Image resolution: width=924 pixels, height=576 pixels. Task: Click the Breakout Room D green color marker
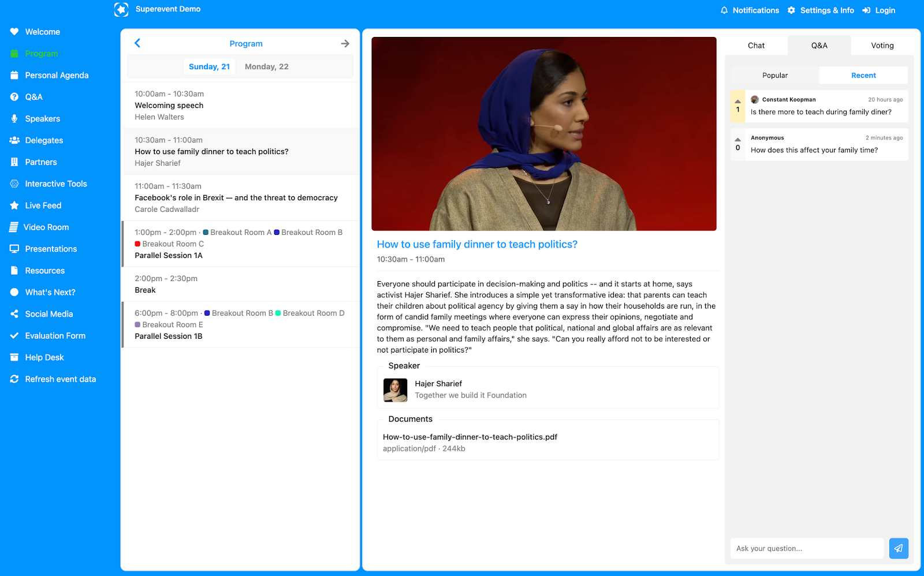point(278,313)
